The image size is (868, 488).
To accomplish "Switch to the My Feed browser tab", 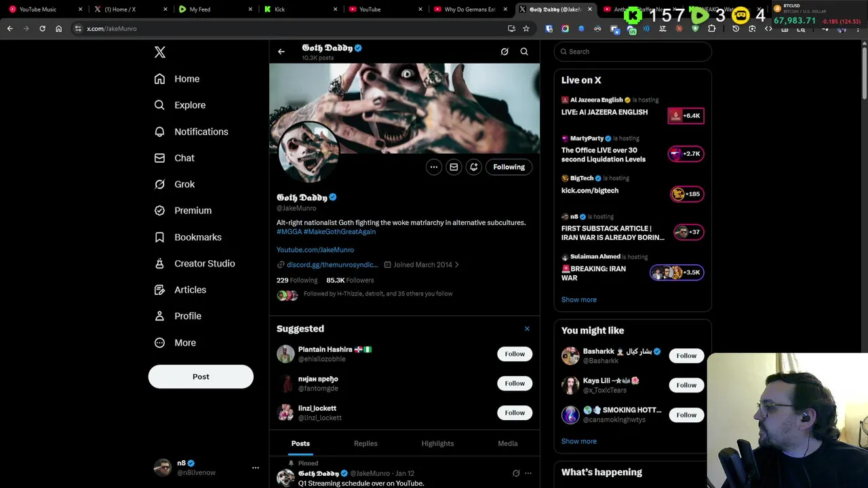I will tap(214, 9).
